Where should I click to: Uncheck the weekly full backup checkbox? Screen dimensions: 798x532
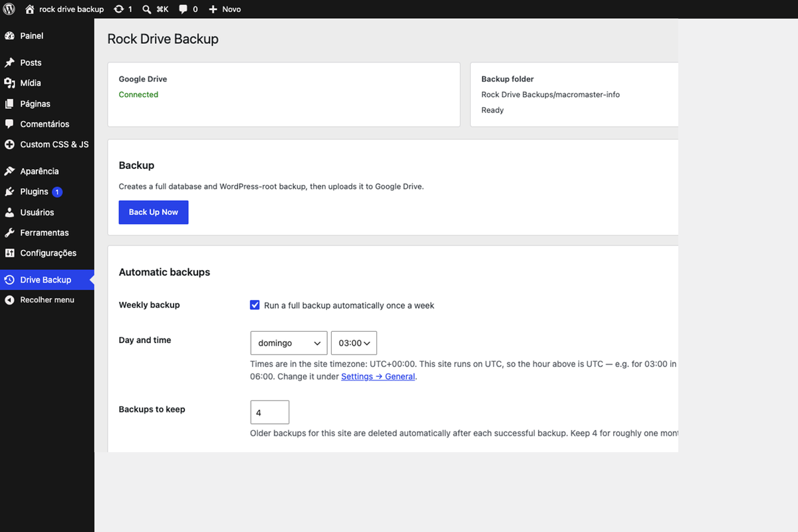point(255,305)
